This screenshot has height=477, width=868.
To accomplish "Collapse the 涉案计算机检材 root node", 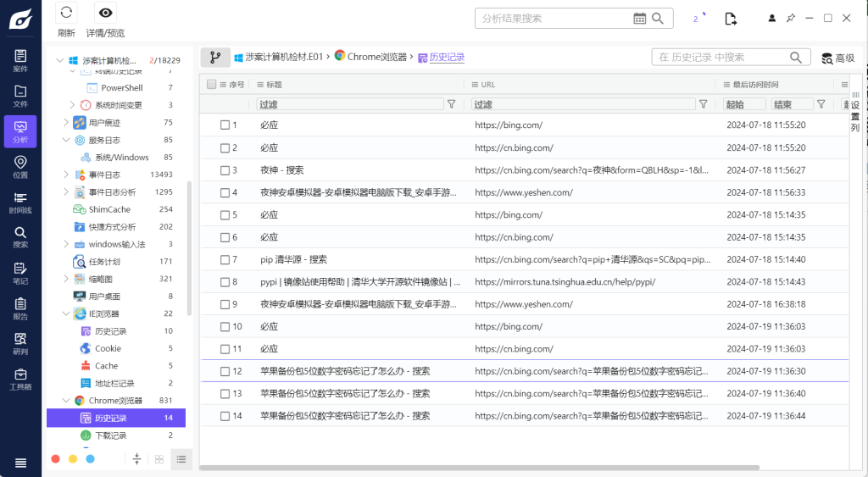I will tap(60, 60).
